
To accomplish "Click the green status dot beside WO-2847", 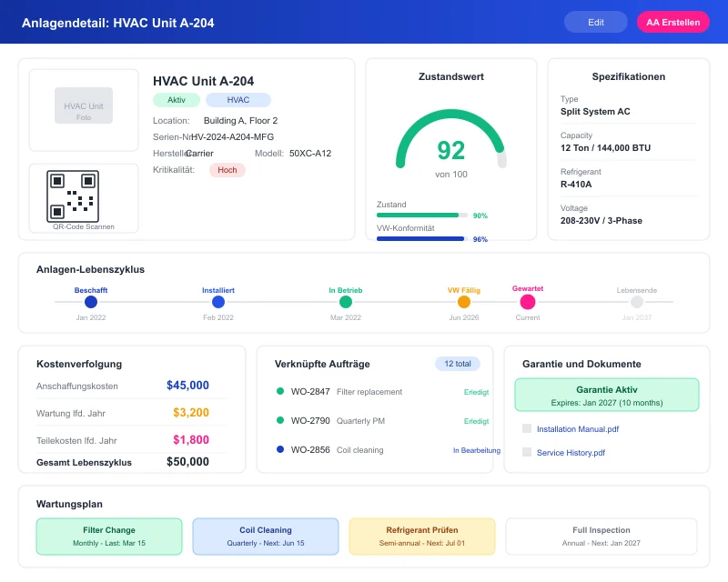I will point(279,393).
